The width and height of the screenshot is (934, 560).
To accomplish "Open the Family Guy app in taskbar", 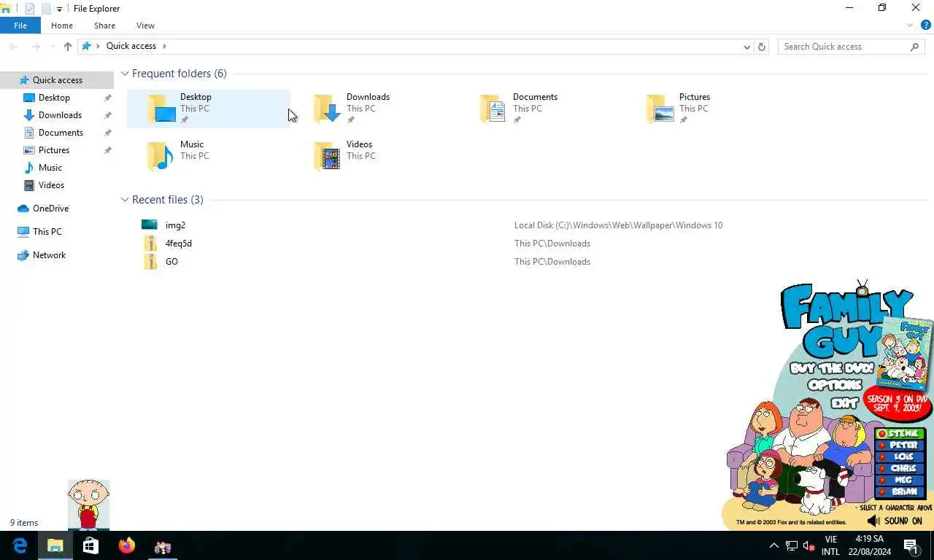I will [x=163, y=545].
